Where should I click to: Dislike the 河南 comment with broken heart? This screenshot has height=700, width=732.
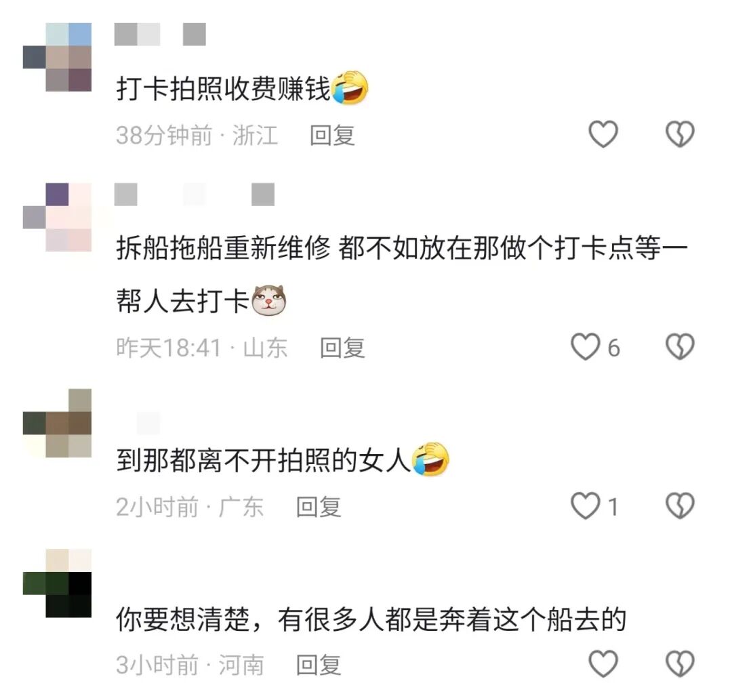pyautogui.click(x=680, y=663)
